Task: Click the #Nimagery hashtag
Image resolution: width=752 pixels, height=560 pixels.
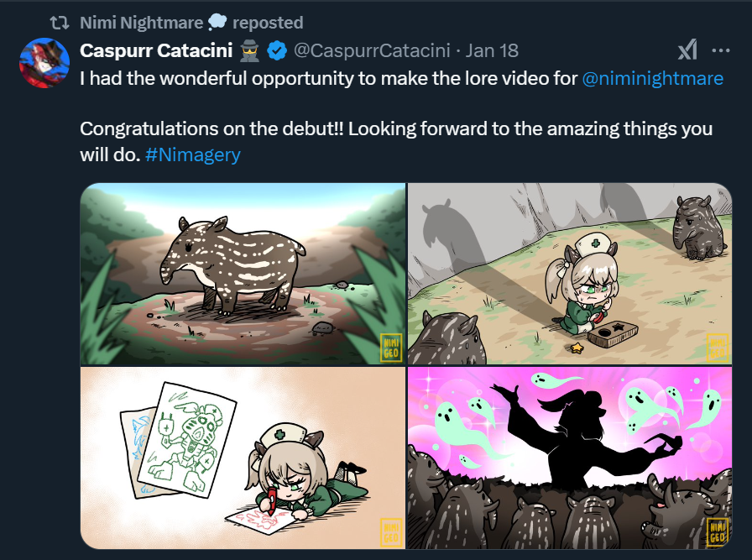Action: tap(192, 154)
